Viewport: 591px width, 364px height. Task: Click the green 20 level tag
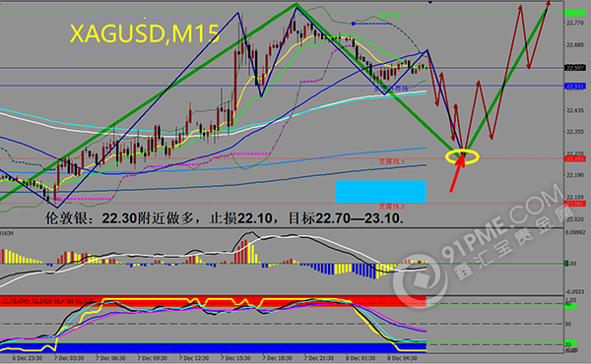point(570,343)
